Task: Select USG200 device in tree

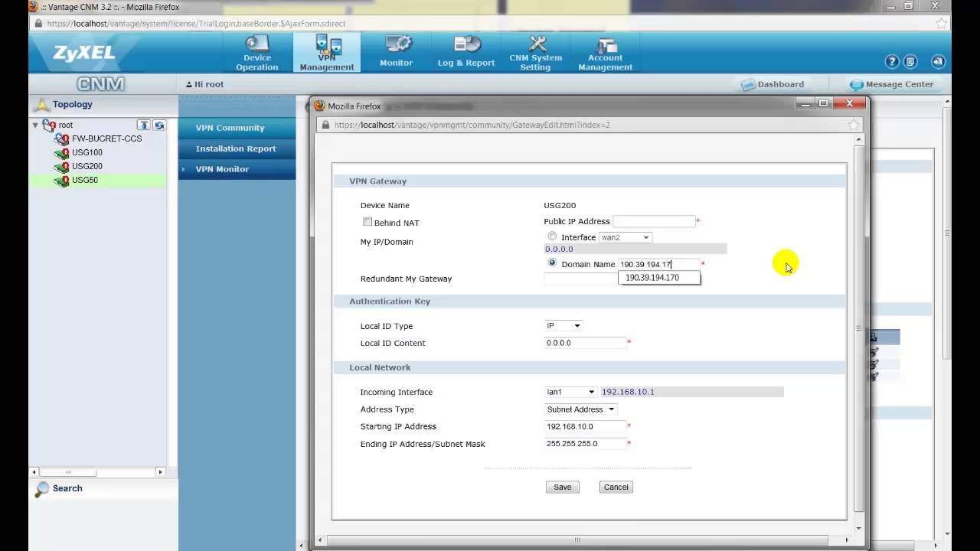Action: click(x=87, y=166)
